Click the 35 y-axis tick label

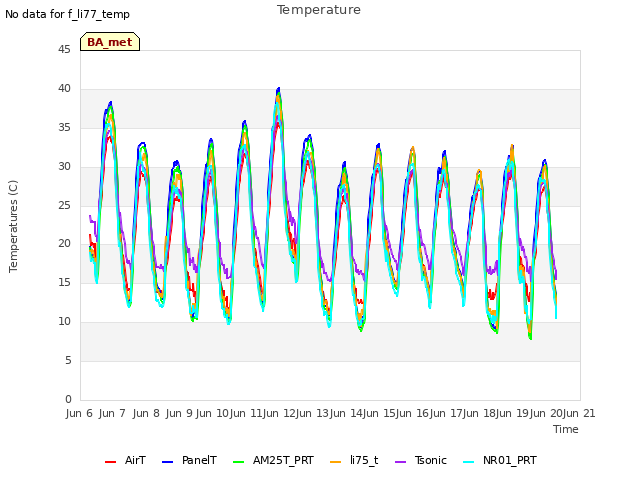click(x=64, y=128)
